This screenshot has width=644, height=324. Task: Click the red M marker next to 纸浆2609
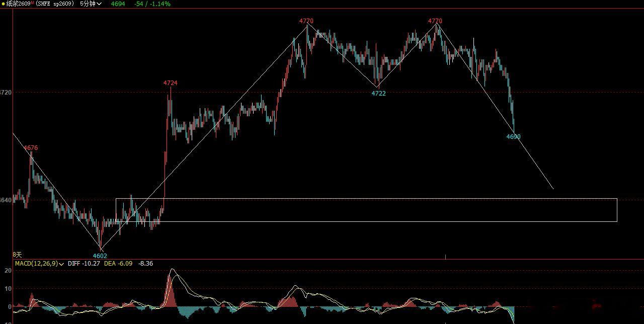(x=33, y=3)
